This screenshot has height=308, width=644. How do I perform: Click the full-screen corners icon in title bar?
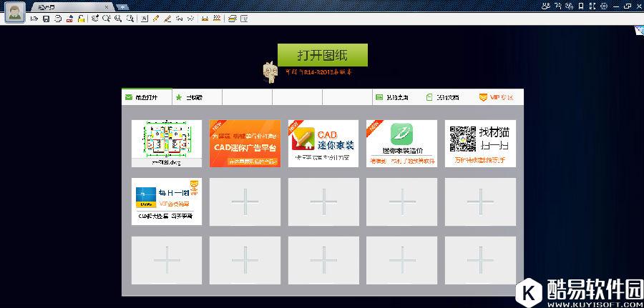pyautogui.click(x=592, y=6)
